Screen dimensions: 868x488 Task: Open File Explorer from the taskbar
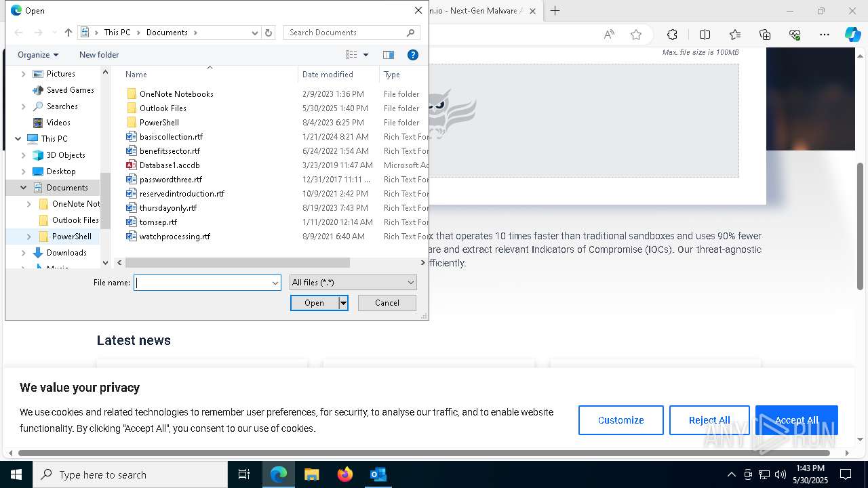[312, 474]
